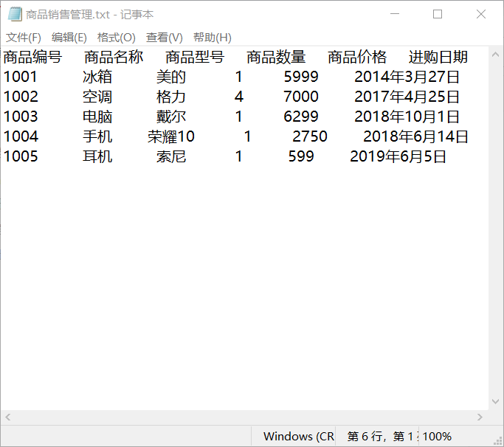Place cursor on product number 1005
The height and width of the screenshot is (447, 504).
point(21,156)
